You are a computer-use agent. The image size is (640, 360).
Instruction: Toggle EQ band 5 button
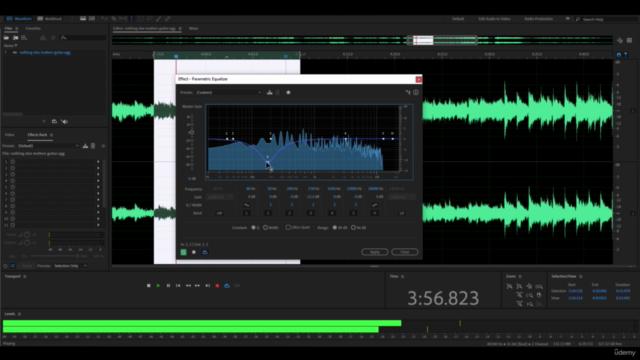(x=353, y=213)
